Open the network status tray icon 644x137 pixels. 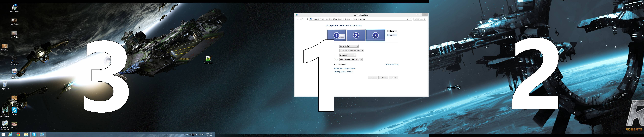pos(199,134)
